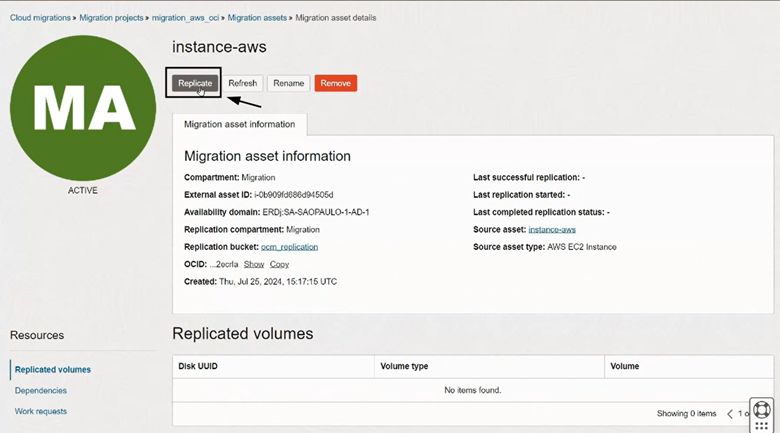Open the lifebuoy help widget
Screen dimensions: 780x433
[x=762, y=409]
